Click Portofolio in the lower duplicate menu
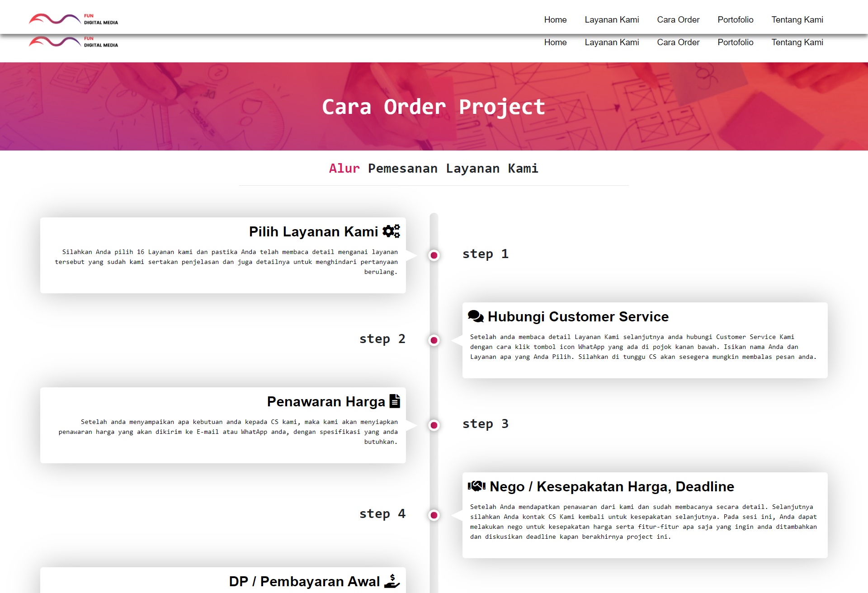The width and height of the screenshot is (868, 593). (x=735, y=42)
